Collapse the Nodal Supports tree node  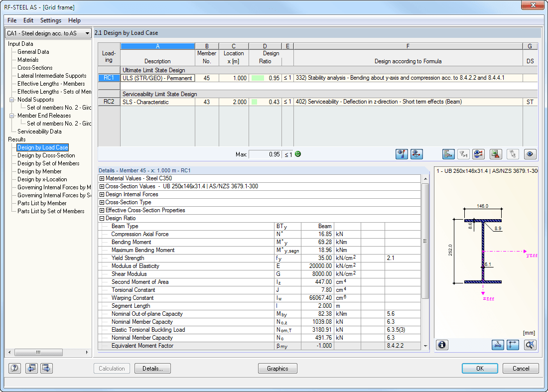[11, 100]
